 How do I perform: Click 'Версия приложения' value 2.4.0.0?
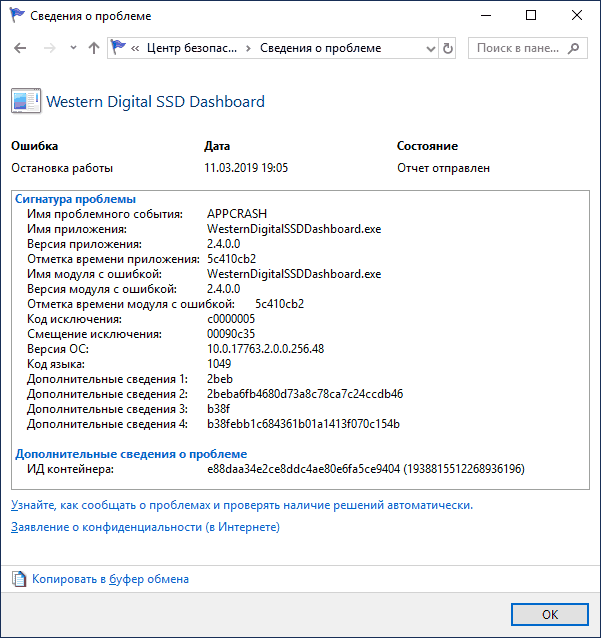(223, 244)
